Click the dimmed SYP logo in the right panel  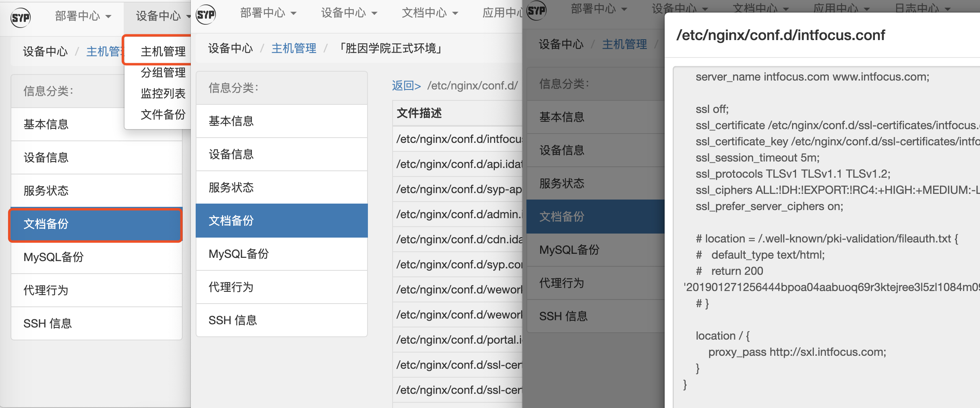coord(536,11)
